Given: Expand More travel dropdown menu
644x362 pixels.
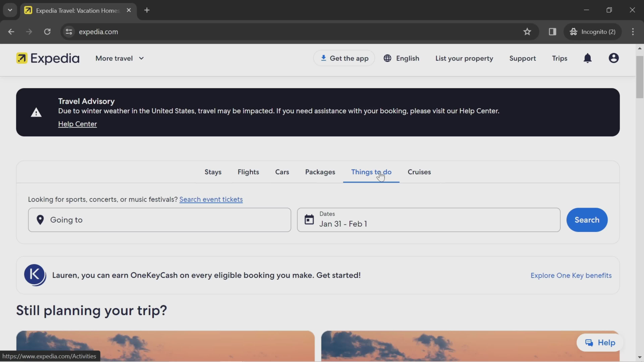Looking at the screenshot, I should point(119,58).
